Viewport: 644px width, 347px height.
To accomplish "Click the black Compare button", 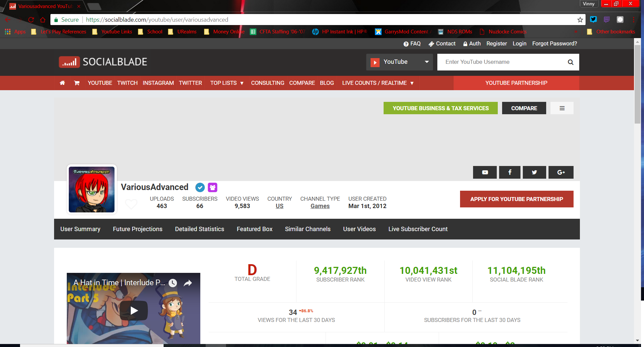I will [524, 108].
